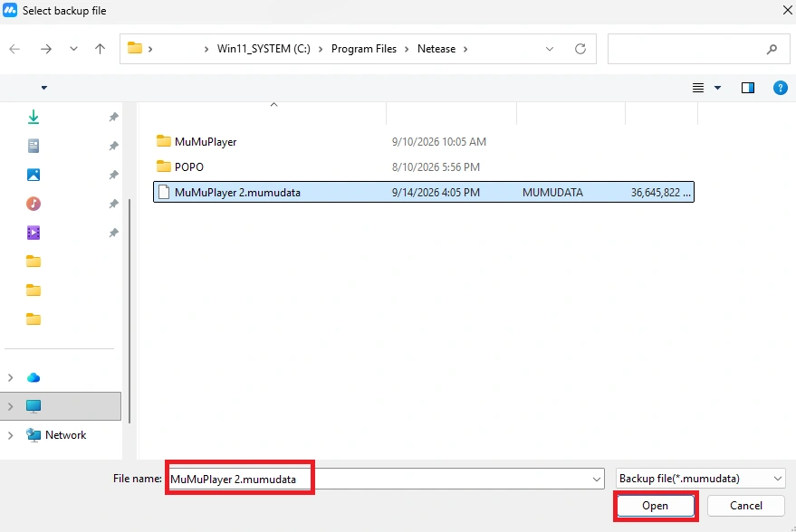796x532 pixels.
Task: Open Documents in quick access
Action: [x=34, y=146]
